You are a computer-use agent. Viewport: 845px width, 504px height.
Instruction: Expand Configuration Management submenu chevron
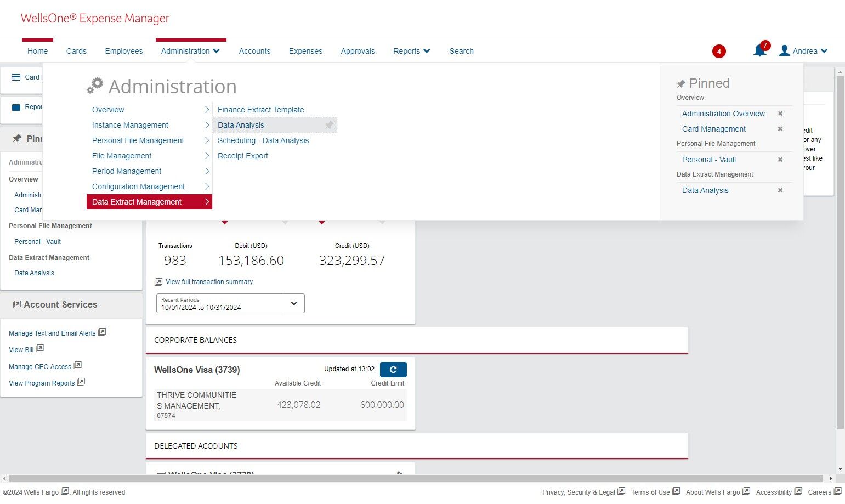pyautogui.click(x=207, y=186)
